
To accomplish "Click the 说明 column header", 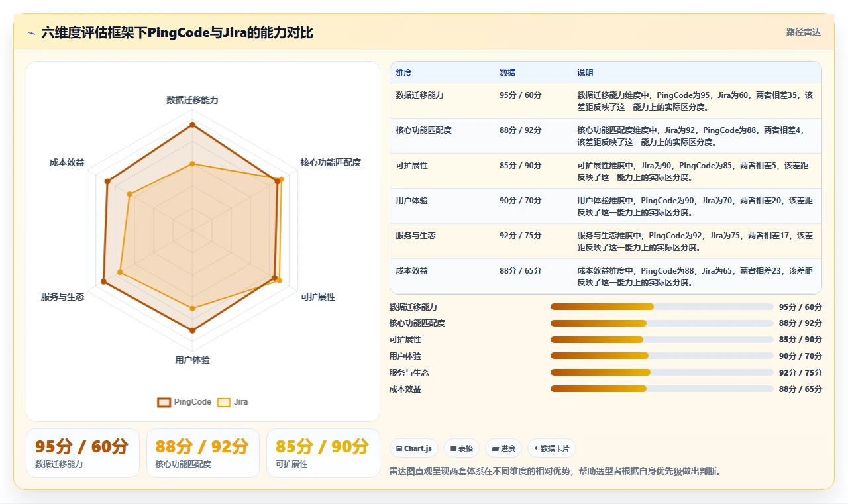I will [x=585, y=72].
